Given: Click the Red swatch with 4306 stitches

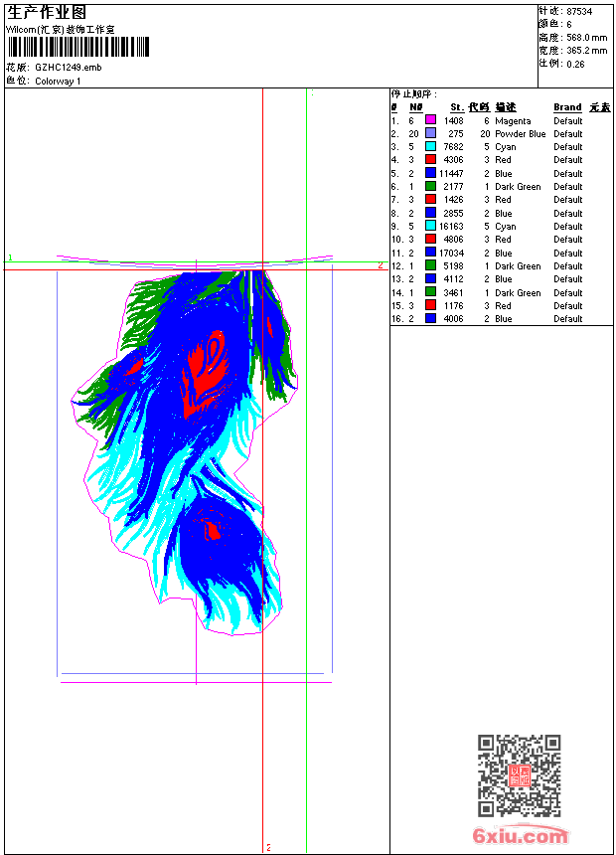Looking at the screenshot, I should tap(430, 159).
